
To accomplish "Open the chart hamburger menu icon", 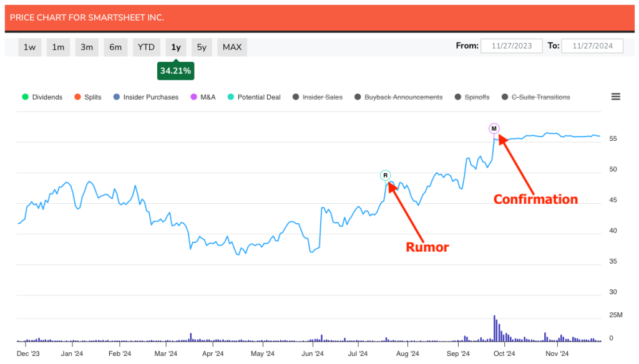I will point(616,97).
